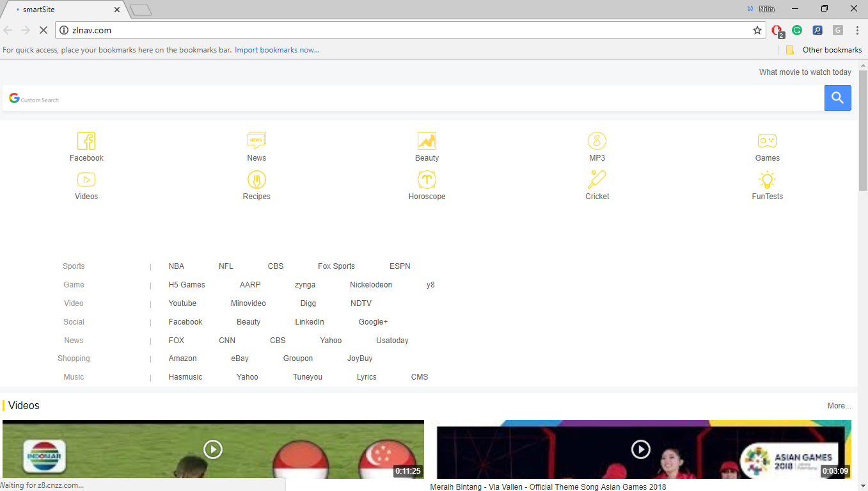Select the smartSite tab
868x491 pixels.
(x=64, y=10)
